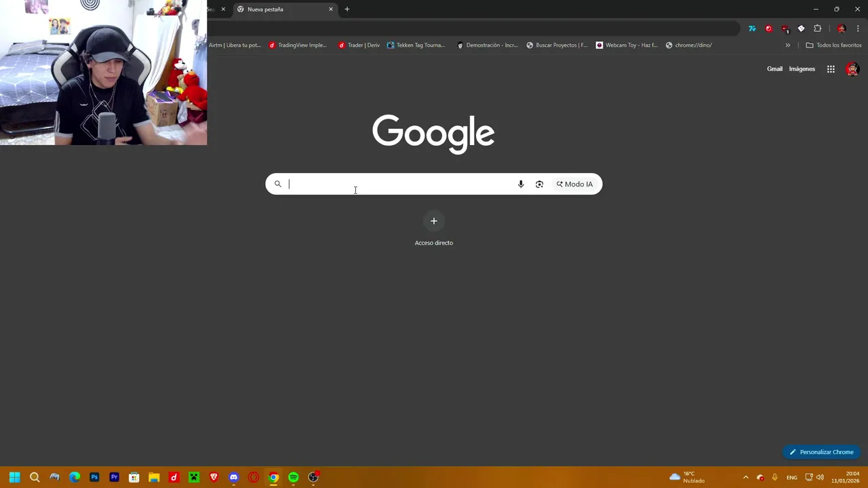Click the white B-dice extension icon
868x488 pixels.
click(801, 28)
